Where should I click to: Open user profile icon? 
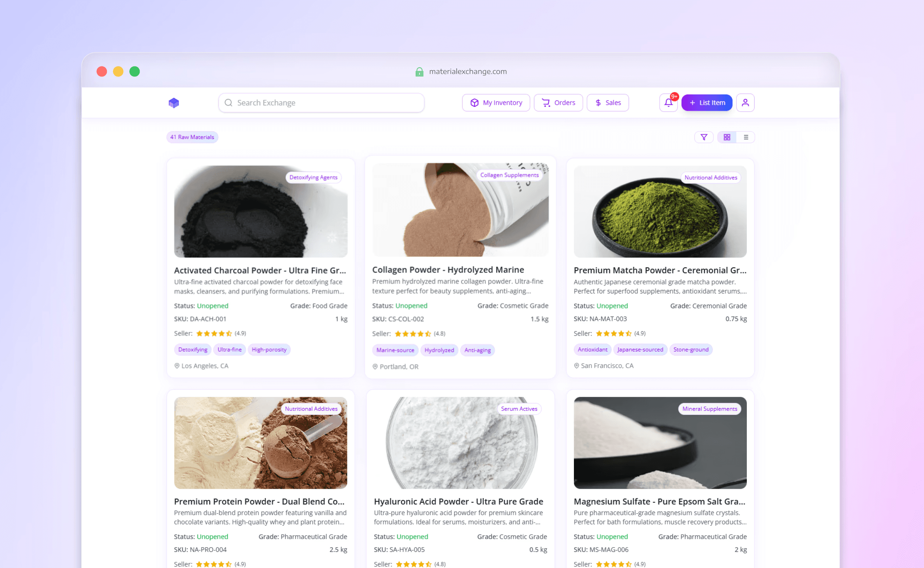tap(745, 103)
